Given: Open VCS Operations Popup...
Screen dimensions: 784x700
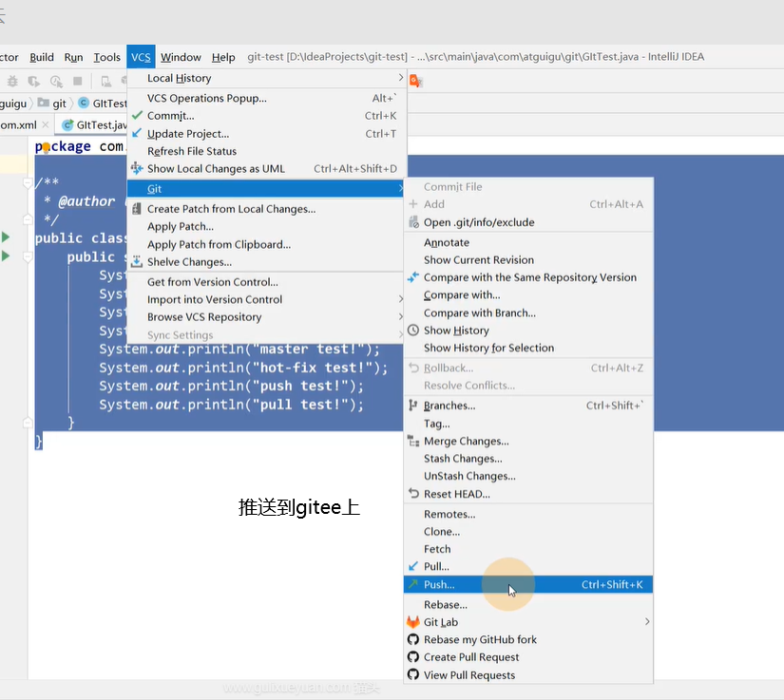Looking at the screenshot, I should 267,98.
